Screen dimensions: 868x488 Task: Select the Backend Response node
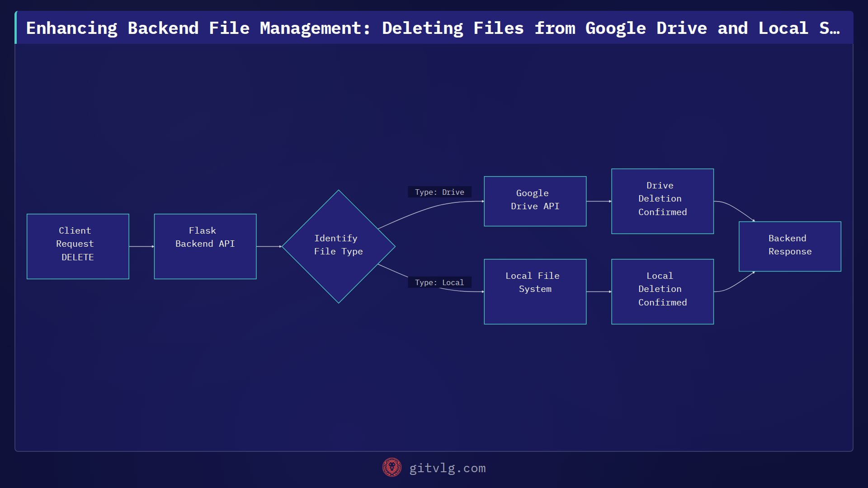pyautogui.click(x=790, y=246)
